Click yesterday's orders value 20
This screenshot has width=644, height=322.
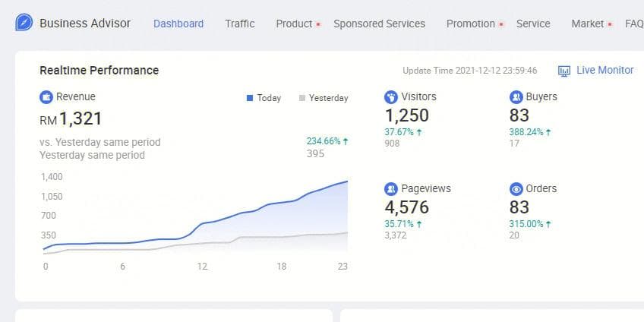[514, 235]
